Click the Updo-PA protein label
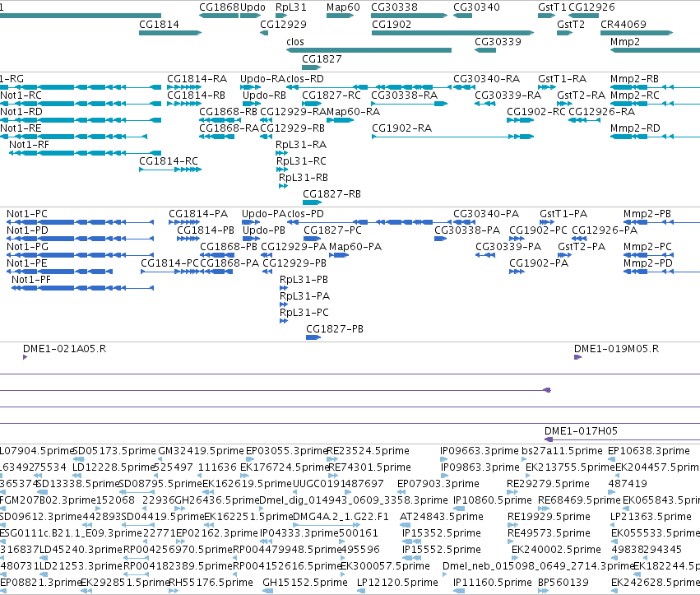This screenshot has width=700, height=595. pos(263,213)
